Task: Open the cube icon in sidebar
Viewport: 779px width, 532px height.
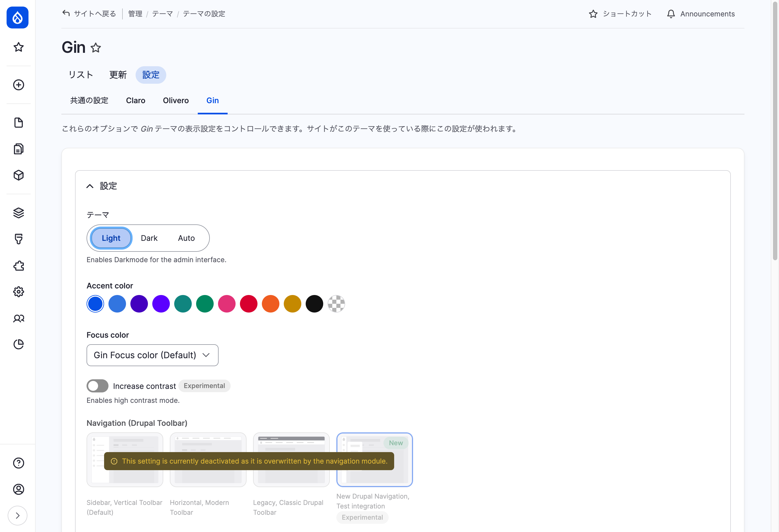Action: coord(18,175)
